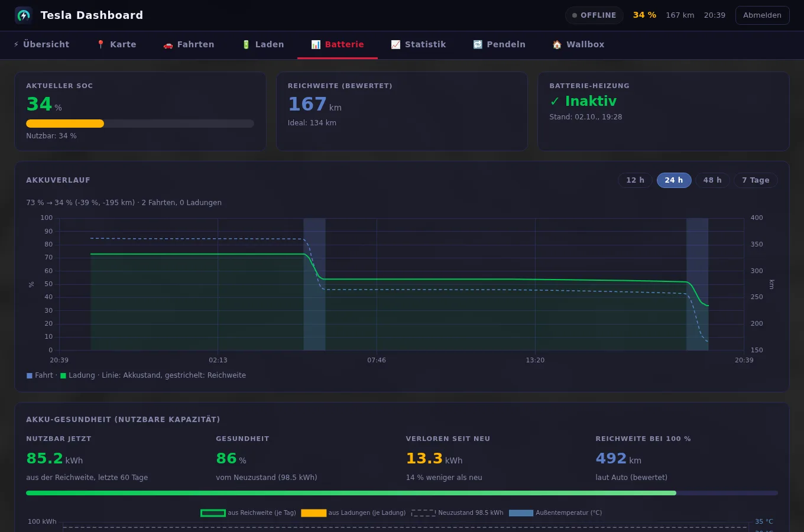Log out with the Abmelden button
Screen dimensions: 804x532
[x=762, y=15]
